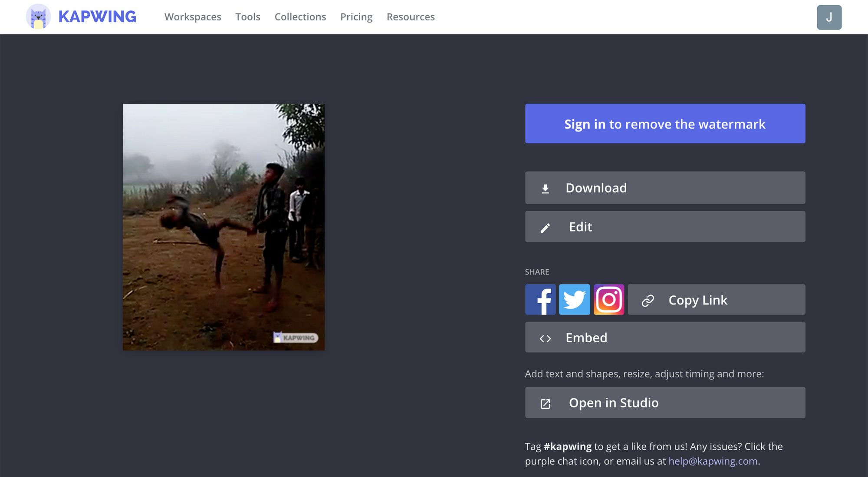
Task: Click the Kapwing cat logo icon
Action: pyautogui.click(x=38, y=17)
